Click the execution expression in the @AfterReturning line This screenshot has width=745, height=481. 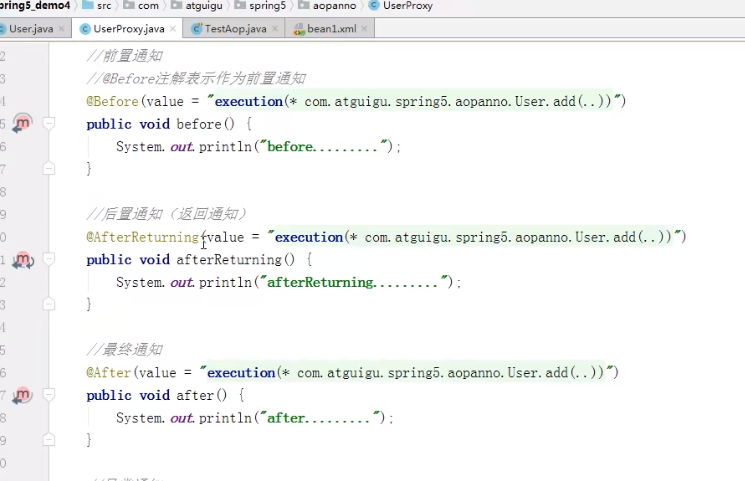point(474,237)
